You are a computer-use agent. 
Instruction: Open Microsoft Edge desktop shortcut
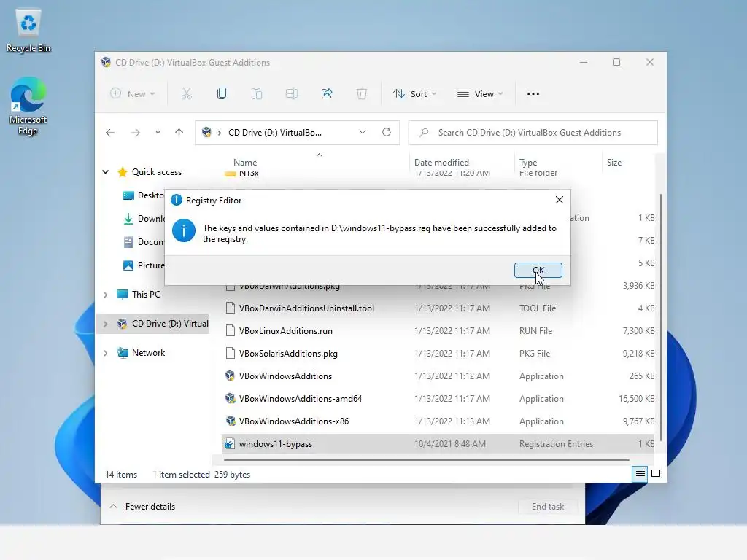28,106
